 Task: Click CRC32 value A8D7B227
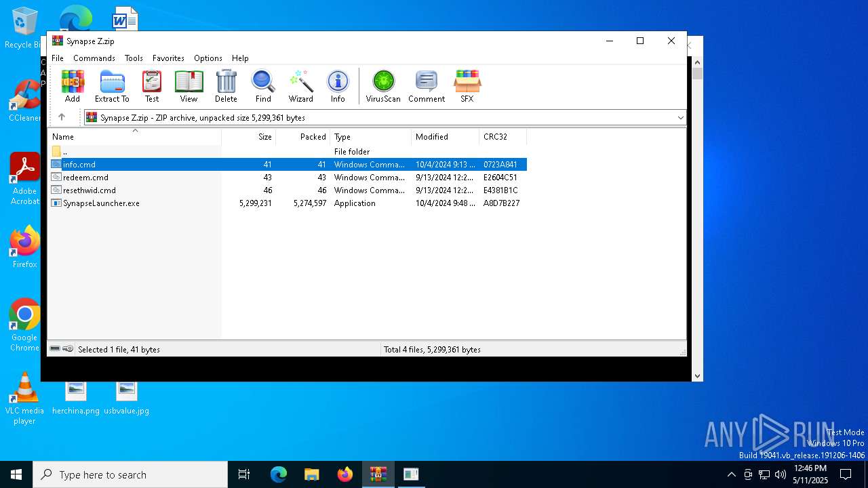tap(502, 203)
